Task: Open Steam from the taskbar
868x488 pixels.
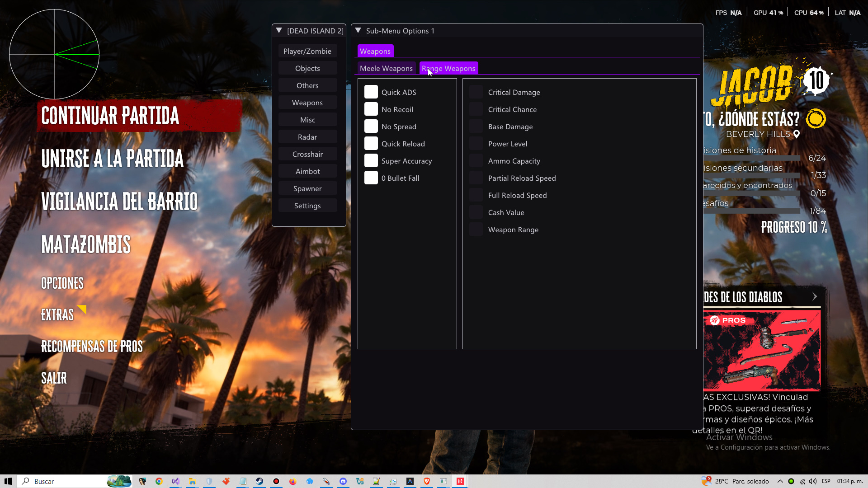Action: tap(259, 481)
